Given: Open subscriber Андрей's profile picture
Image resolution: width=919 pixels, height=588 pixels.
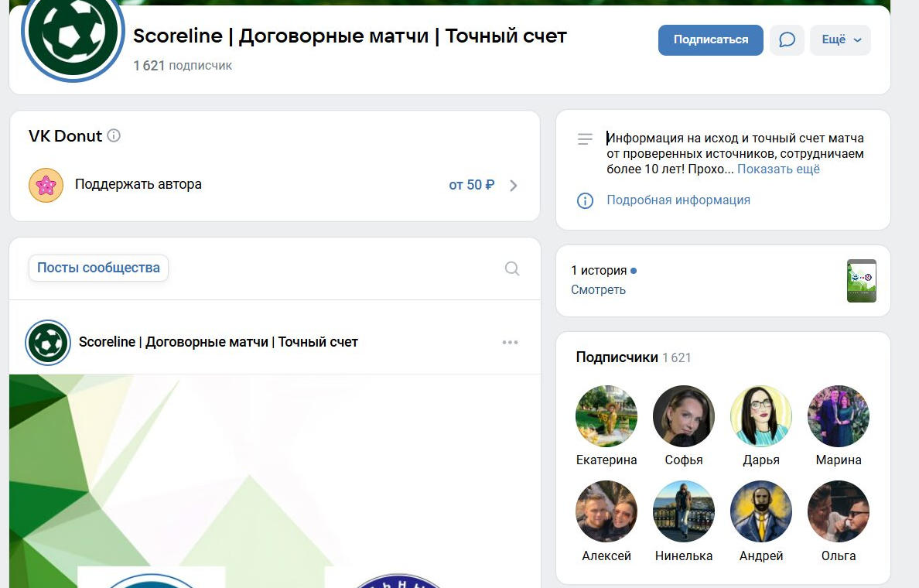Looking at the screenshot, I should [761, 511].
